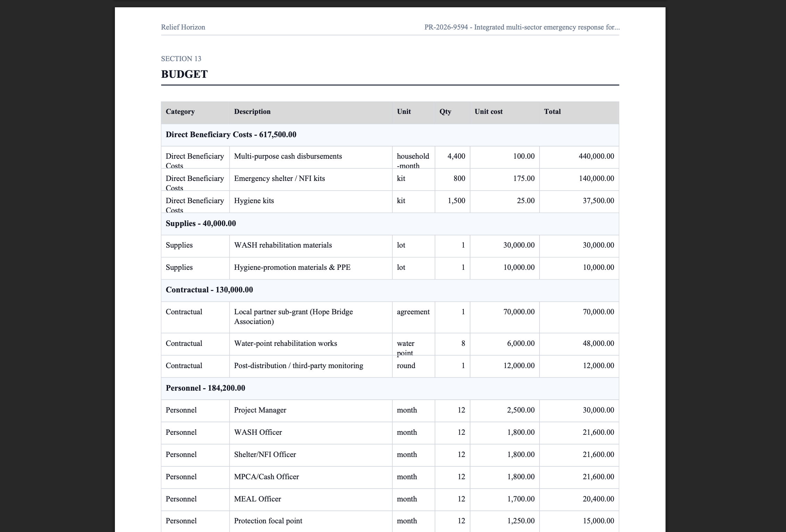
Task: Click the quantity '800' for NFI kits
Action: 459,178
